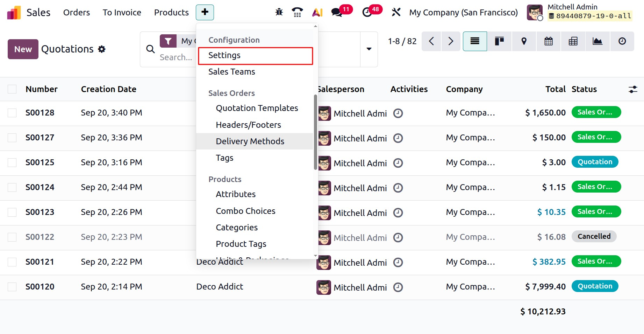Open the debug bug icon menu

[279, 12]
